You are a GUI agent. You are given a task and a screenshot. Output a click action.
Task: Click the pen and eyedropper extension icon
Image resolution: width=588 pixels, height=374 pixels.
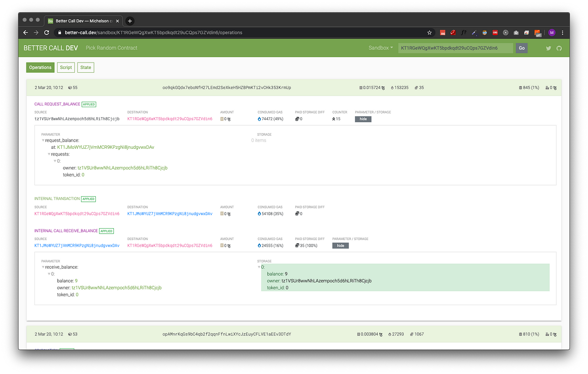[x=474, y=32]
